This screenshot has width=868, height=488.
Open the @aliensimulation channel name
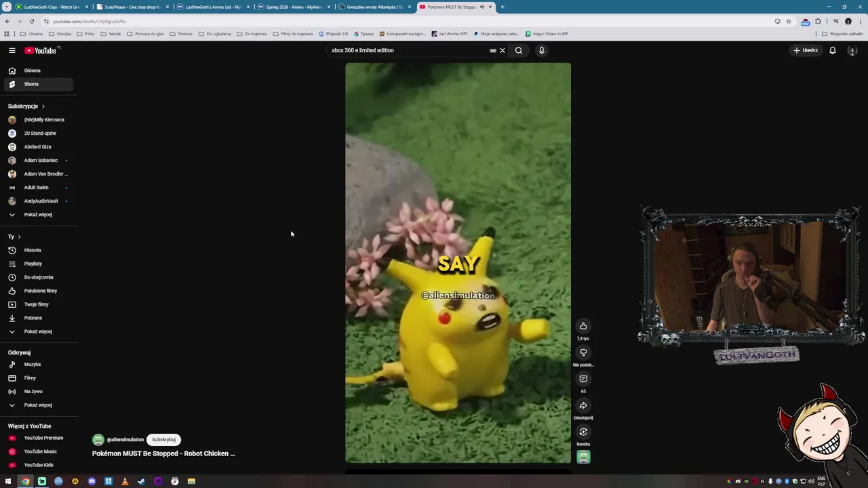[125, 439]
